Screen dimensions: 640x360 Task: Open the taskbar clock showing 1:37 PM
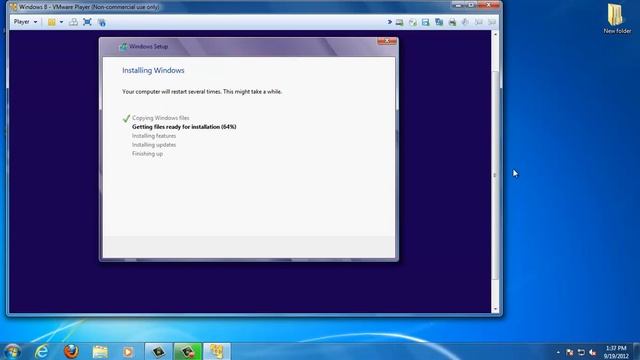coord(616,352)
